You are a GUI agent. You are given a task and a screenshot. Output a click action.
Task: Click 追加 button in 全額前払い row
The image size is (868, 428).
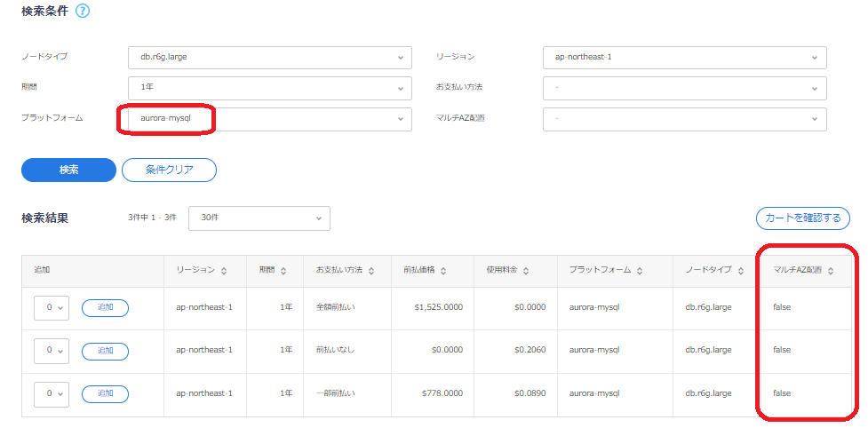point(105,307)
